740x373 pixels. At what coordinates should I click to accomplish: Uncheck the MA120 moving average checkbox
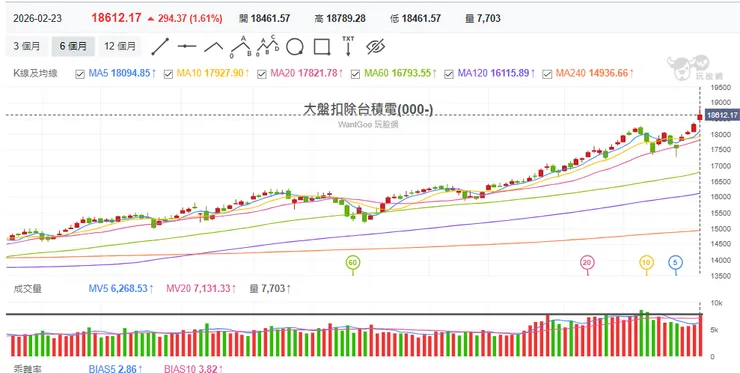449,74
